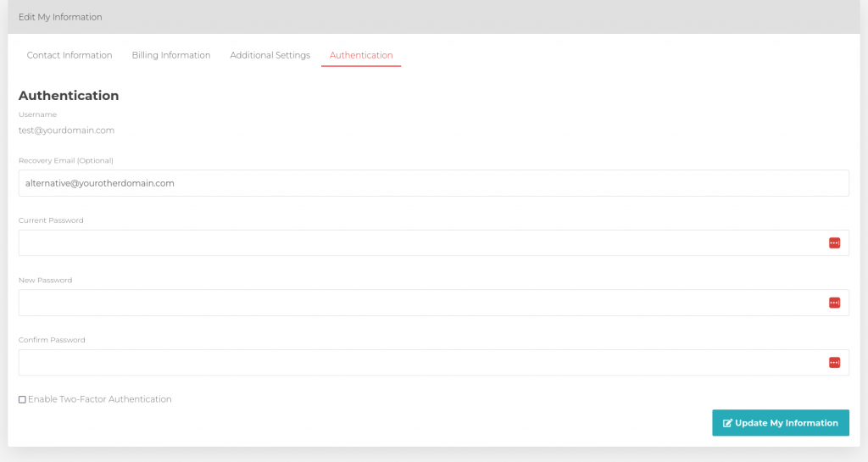Click the 'Enable Two-Factor Authentication' label text
The height and width of the screenshot is (462, 868).
(100, 399)
